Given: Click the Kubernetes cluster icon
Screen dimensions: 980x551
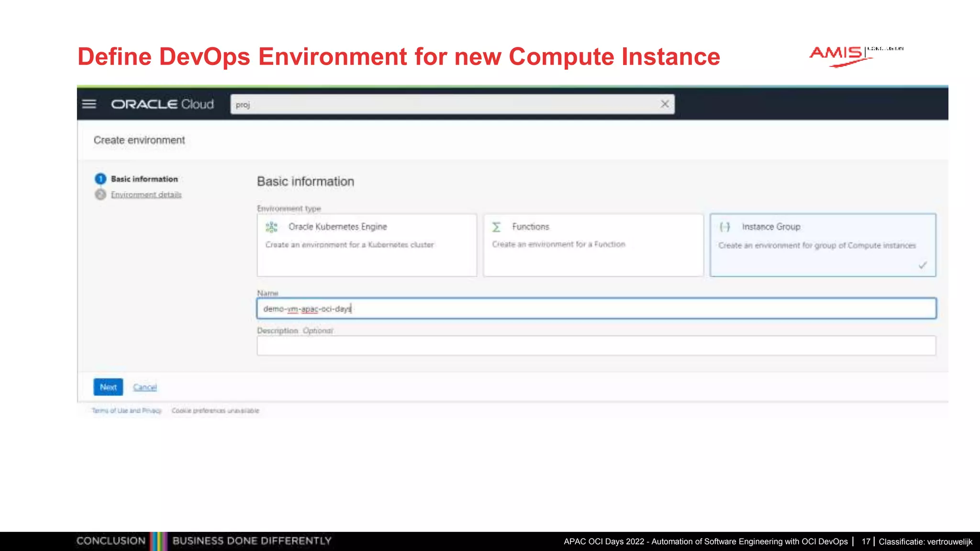Looking at the screenshot, I should click(x=271, y=227).
